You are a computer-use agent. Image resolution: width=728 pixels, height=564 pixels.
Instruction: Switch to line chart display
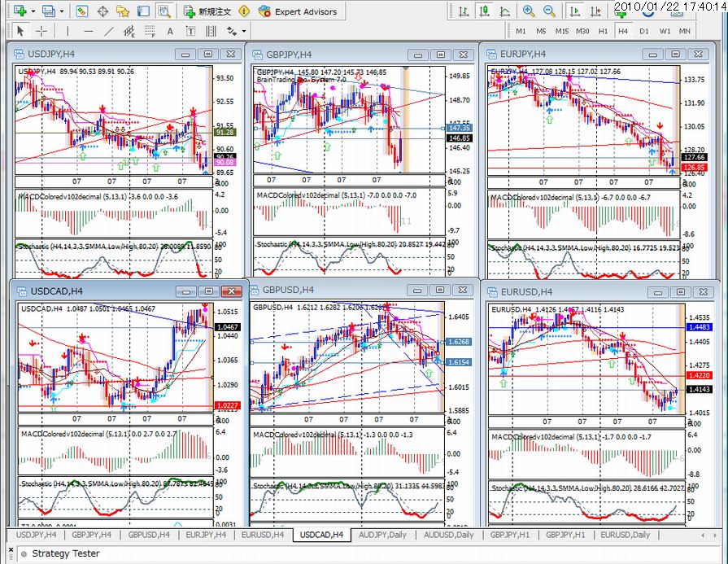(504, 11)
